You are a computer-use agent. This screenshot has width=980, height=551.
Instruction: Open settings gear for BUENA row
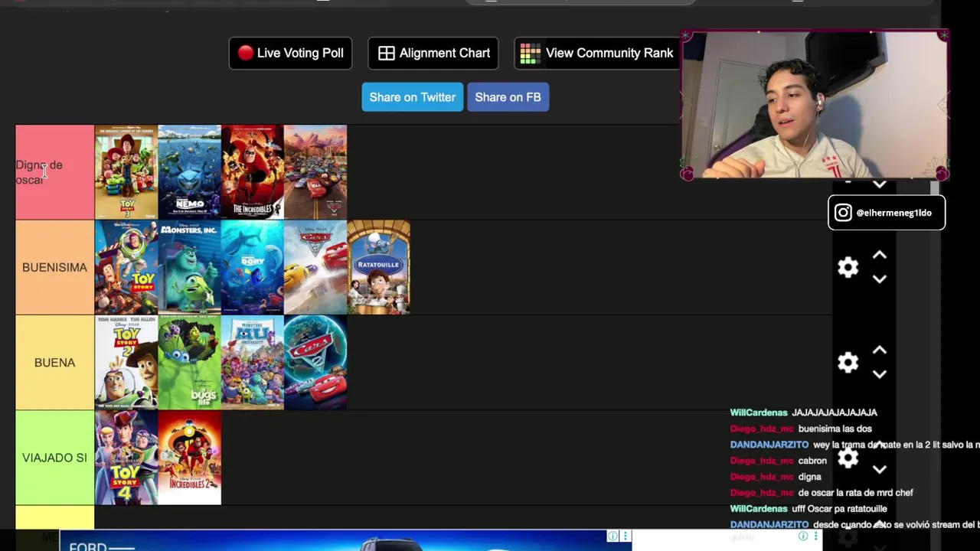(x=848, y=362)
